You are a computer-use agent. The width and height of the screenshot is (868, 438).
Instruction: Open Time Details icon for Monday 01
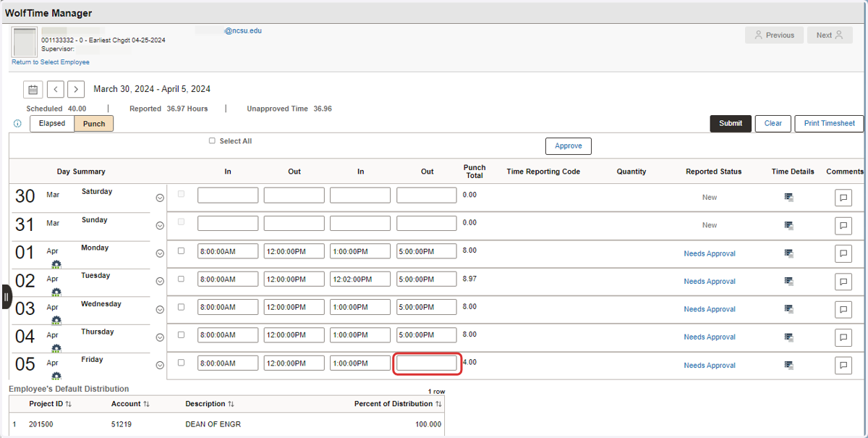(x=789, y=253)
